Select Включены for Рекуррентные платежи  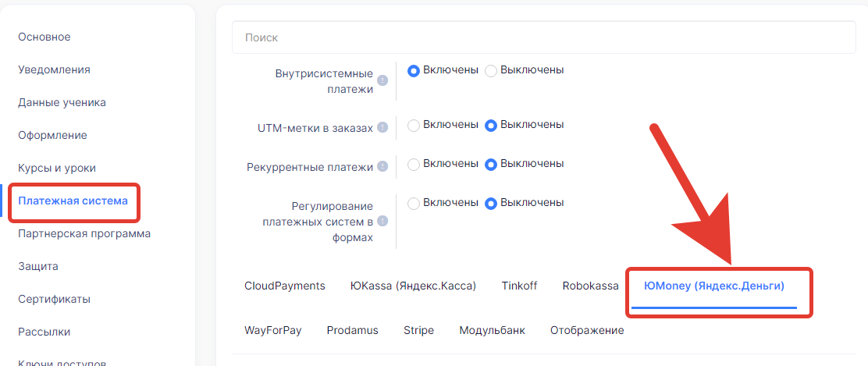414,165
